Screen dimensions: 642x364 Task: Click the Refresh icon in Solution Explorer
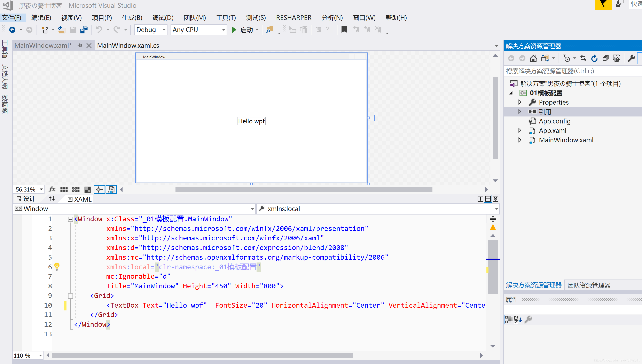pos(594,58)
